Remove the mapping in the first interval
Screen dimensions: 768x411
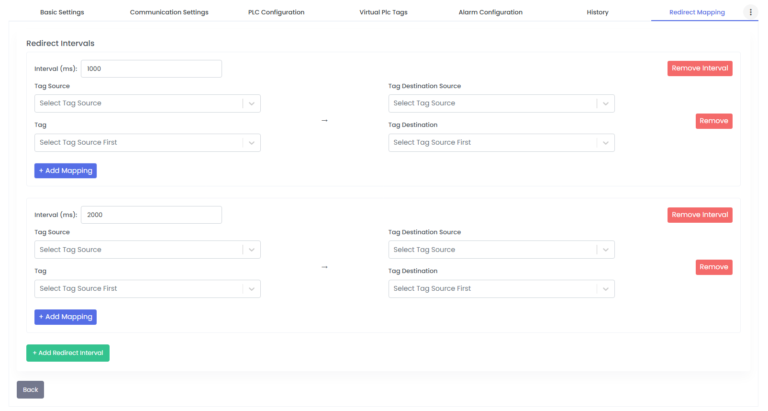coord(714,121)
